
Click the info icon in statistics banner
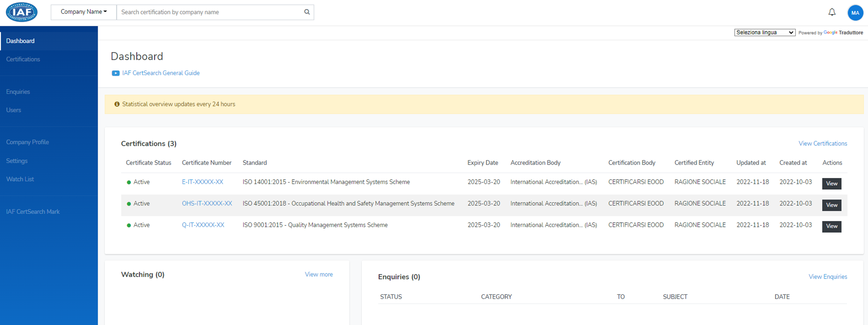coord(117,104)
